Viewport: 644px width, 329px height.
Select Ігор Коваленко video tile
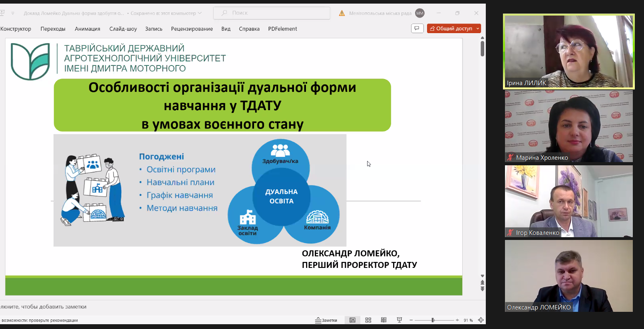click(569, 201)
